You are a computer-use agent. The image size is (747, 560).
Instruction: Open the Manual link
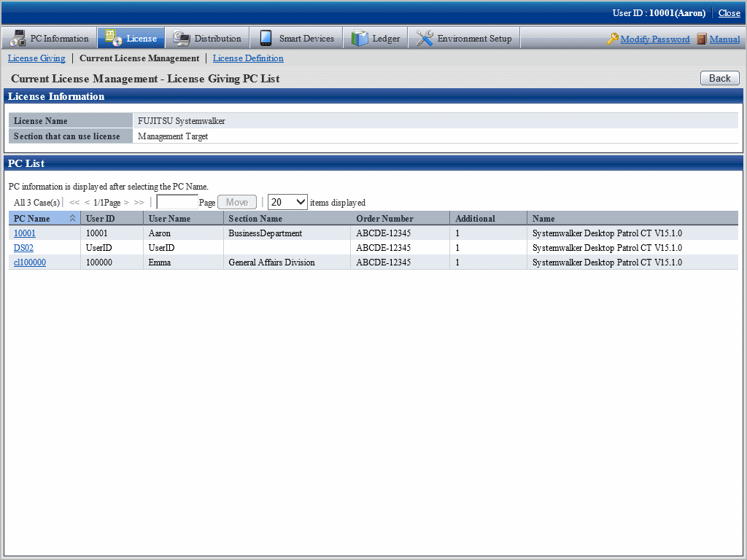(x=724, y=39)
